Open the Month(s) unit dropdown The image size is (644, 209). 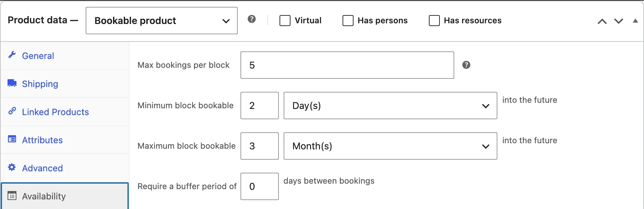point(391,146)
